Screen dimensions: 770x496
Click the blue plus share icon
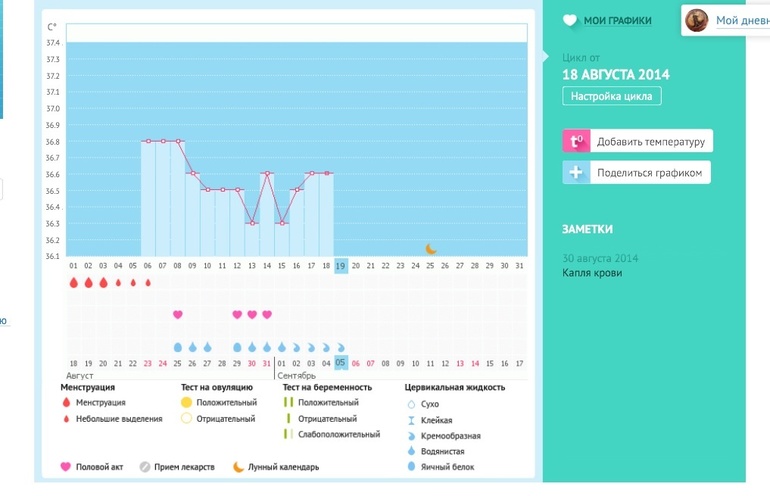[576, 173]
